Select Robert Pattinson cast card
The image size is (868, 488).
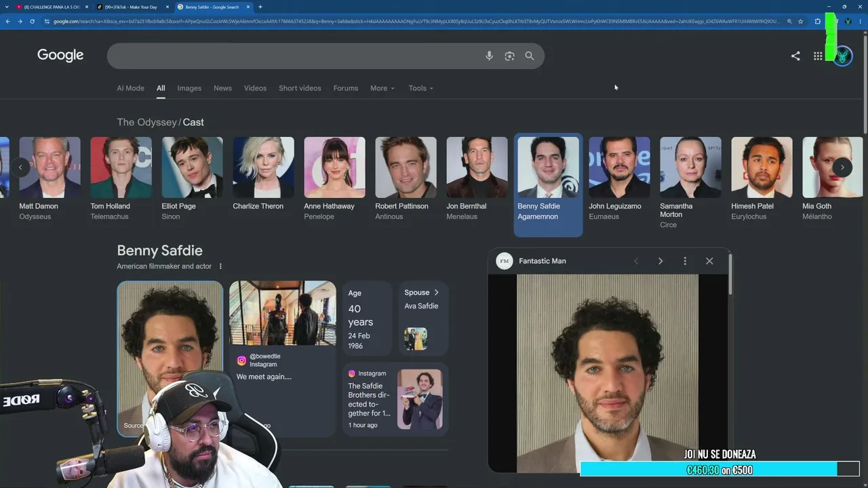coord(406,179)
